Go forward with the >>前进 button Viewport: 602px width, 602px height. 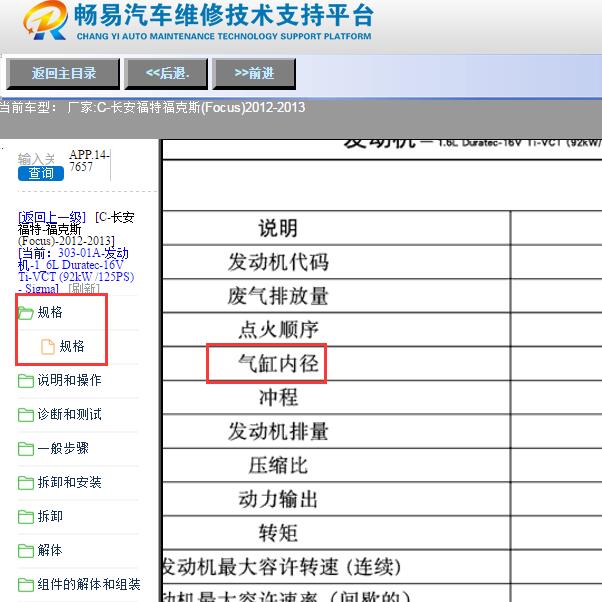[254, 74]
